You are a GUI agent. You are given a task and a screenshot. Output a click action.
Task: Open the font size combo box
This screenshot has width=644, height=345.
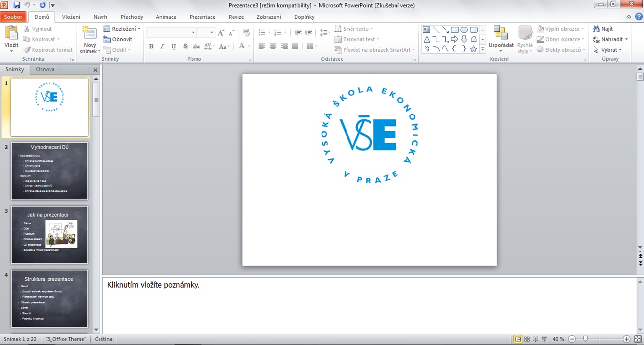point(205,33)
